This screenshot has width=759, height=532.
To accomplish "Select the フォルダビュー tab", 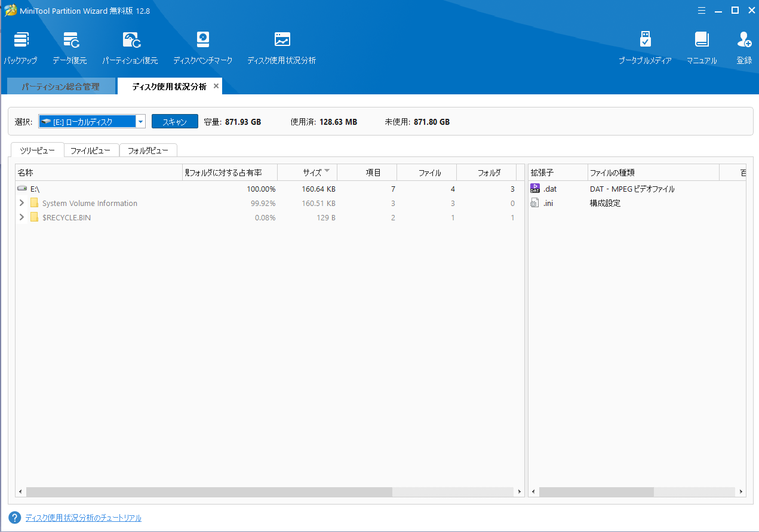I will pos(148,150).
